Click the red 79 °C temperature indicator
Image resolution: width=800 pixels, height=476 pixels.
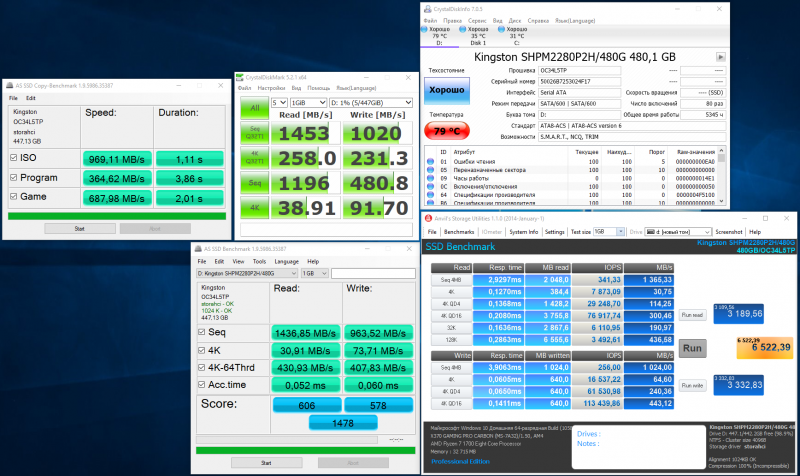[446, 131]
